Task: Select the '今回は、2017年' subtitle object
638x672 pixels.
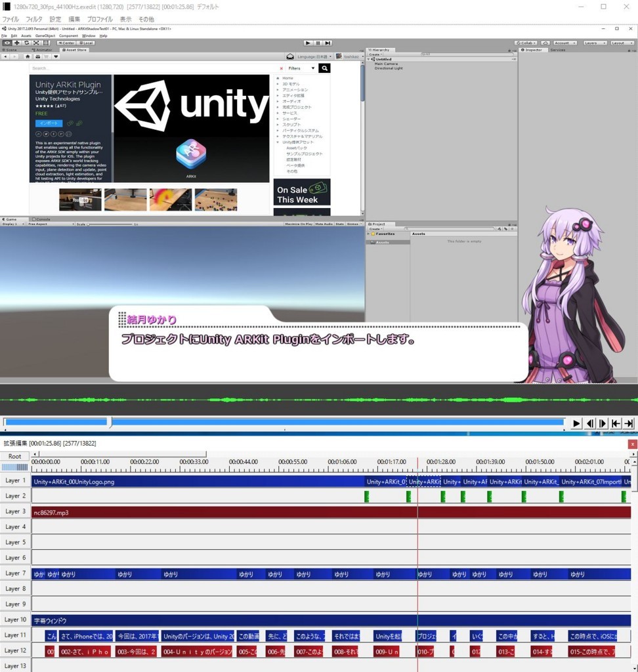Action: [137, 636]
